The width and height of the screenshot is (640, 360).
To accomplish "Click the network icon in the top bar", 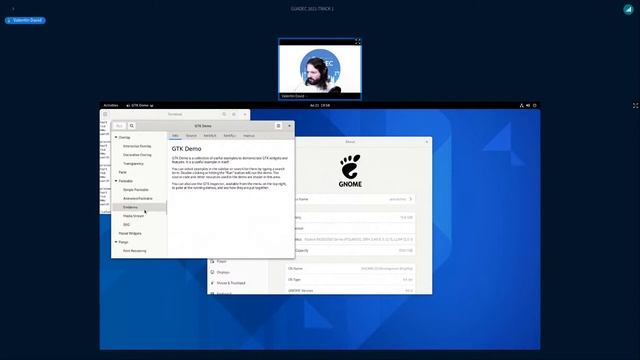I will (521, 105).
